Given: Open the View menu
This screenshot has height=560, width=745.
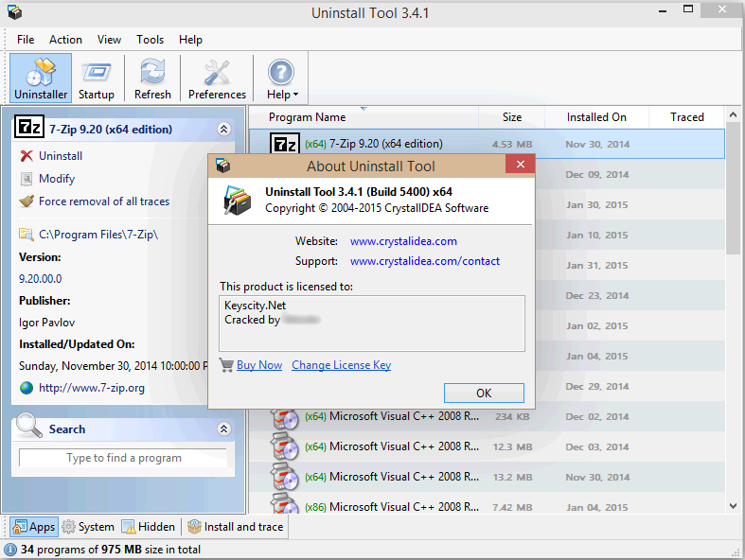Looking at the screenshot, I should [109, 40].
